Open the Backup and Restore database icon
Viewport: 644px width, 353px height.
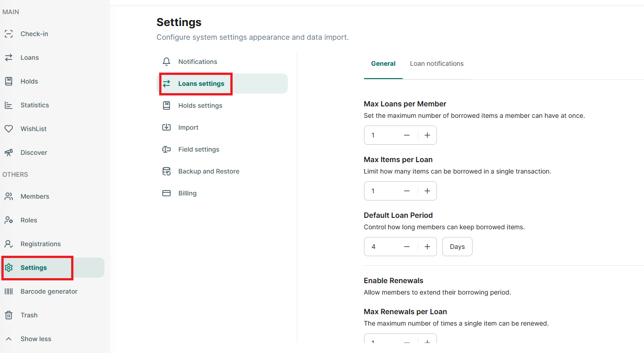(166, 171)
